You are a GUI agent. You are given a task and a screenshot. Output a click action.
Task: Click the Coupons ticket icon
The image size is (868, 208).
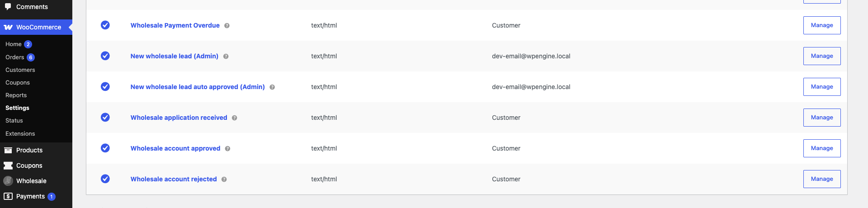tap(8, 165)
